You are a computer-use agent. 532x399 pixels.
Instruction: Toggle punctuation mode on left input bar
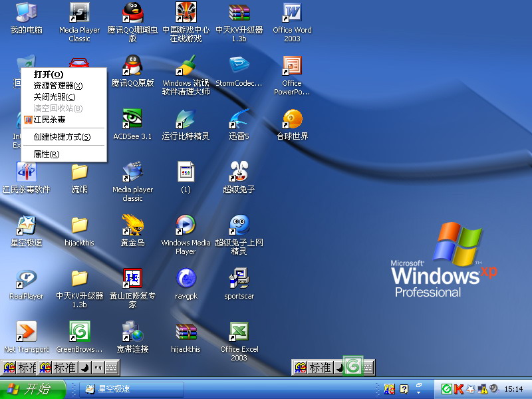point(98,367)
